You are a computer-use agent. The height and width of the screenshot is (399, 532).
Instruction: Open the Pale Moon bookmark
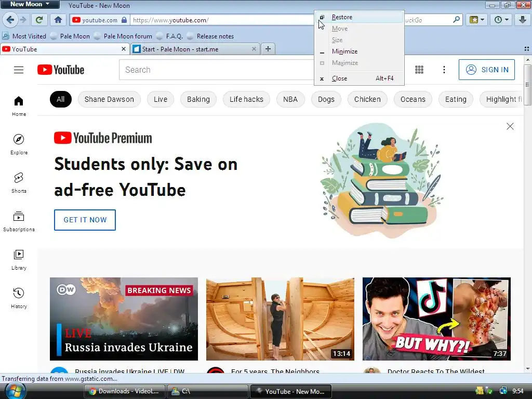(x=70, y=36)
